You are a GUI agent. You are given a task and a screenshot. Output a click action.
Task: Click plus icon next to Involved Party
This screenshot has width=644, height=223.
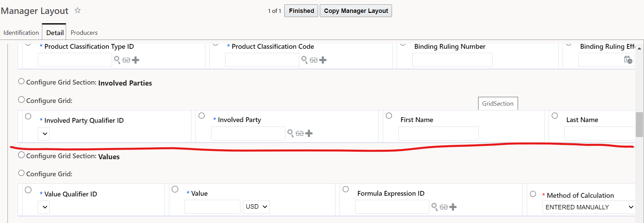tap(309, 133)
